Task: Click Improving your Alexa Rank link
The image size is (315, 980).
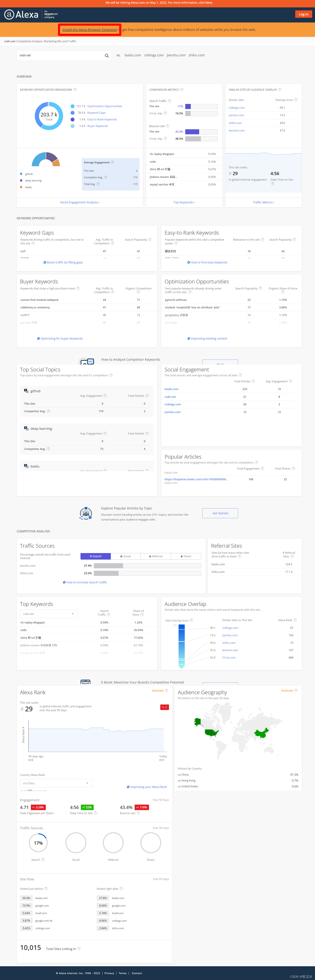Action: [147, 787]
